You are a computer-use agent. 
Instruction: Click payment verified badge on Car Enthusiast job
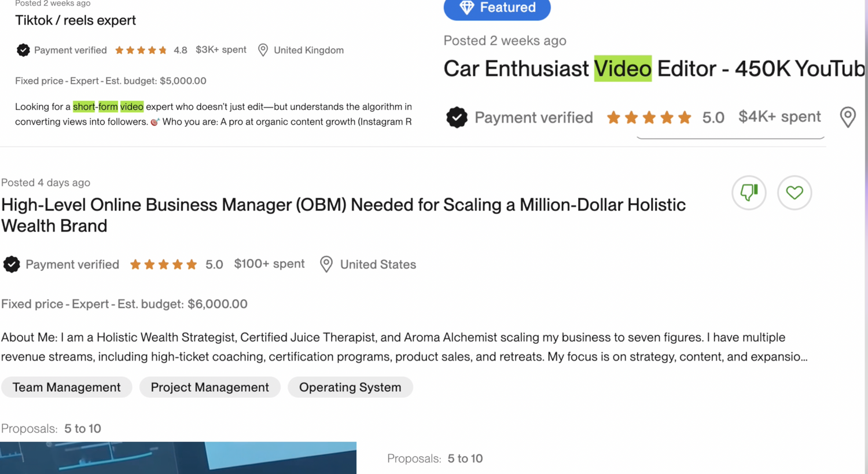point(457,117)
